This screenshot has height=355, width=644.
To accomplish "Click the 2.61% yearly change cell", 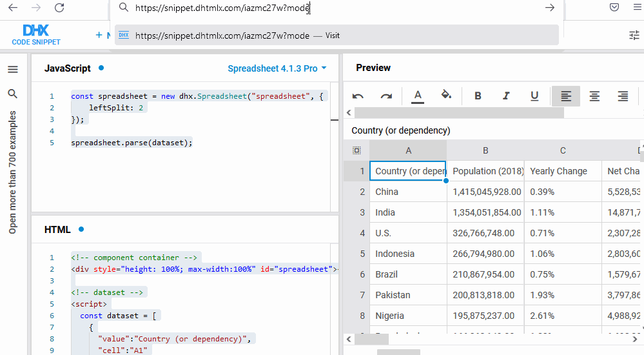I will [563, 316].
